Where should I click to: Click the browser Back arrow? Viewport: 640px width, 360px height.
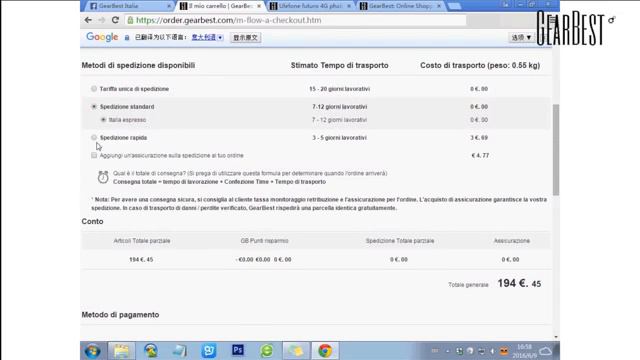pyautogui.click(x=88, y=20)
